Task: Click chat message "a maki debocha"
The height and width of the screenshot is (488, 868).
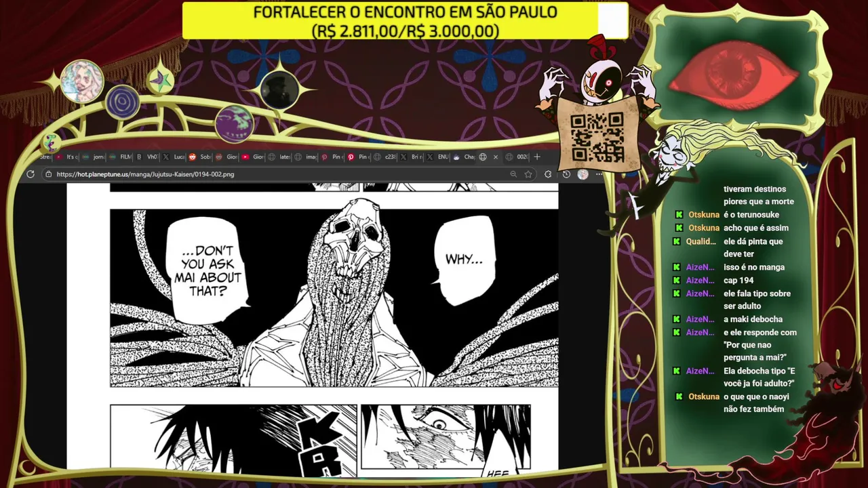Action: (x=753, y=319)
